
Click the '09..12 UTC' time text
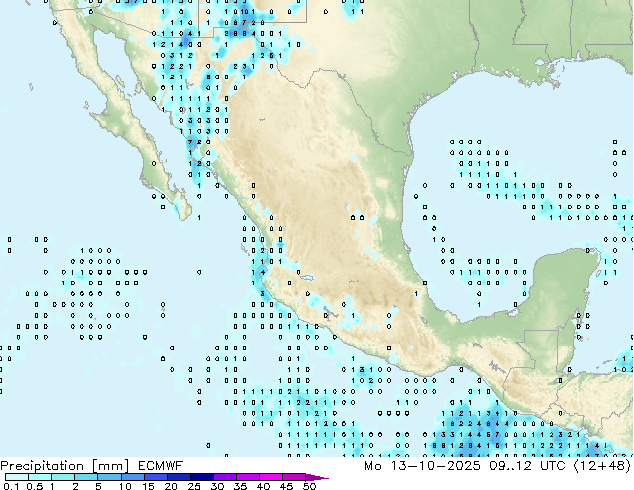(527, 466)
